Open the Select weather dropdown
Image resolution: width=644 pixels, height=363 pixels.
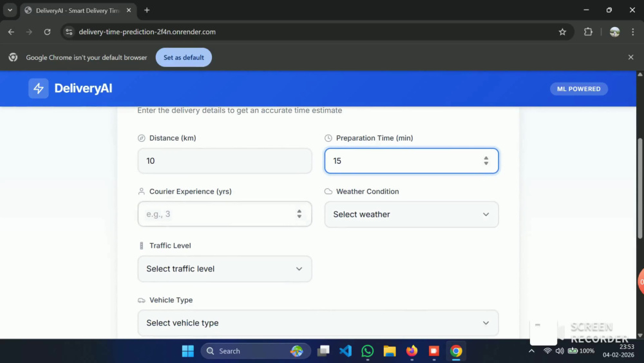(x=412, y=214)
